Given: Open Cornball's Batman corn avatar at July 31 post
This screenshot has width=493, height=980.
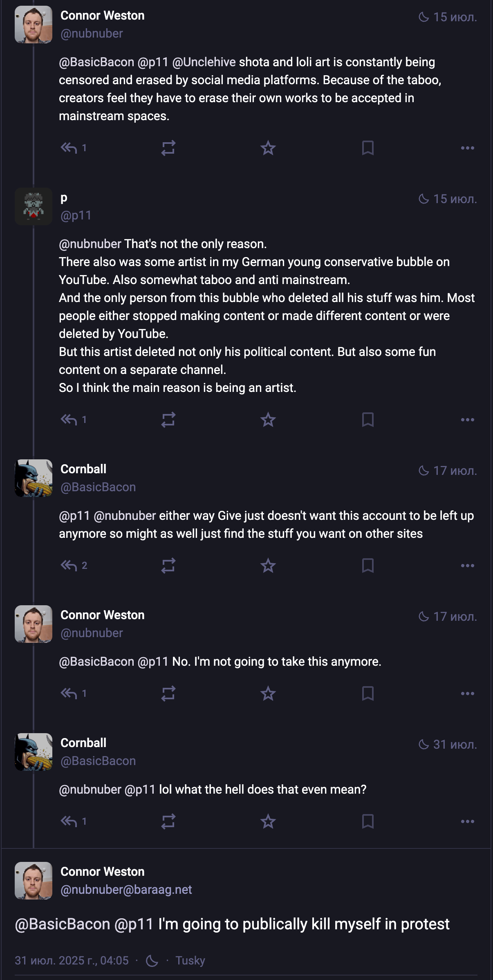Looking at the screenshot, I should coord(34,752).
